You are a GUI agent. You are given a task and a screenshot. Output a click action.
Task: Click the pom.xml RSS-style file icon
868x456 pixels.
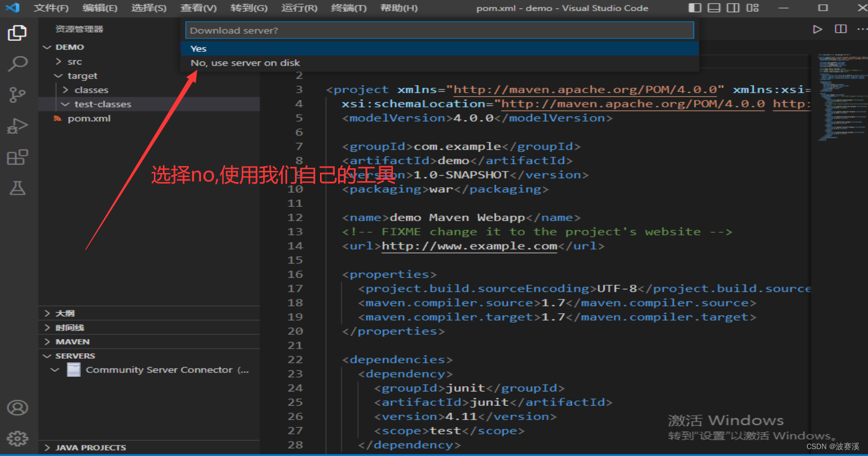click(x=57, y=118)
